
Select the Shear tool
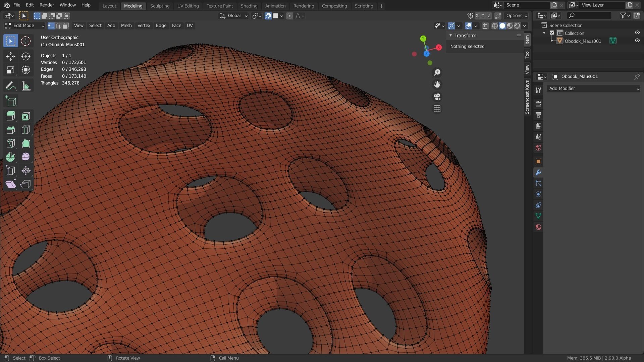tap(11, 184)
